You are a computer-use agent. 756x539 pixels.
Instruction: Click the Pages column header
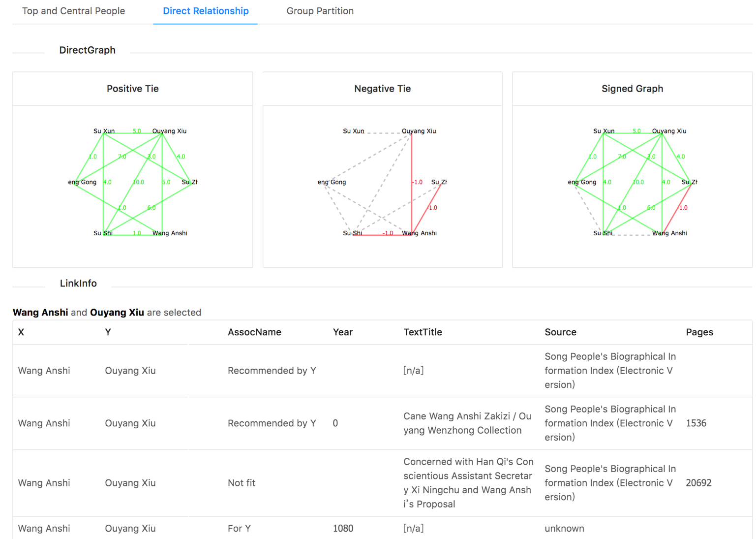699,332
